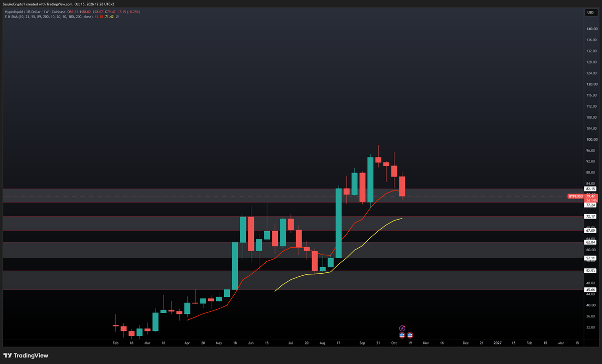Select the 45.66 price level label

(590, 290)
